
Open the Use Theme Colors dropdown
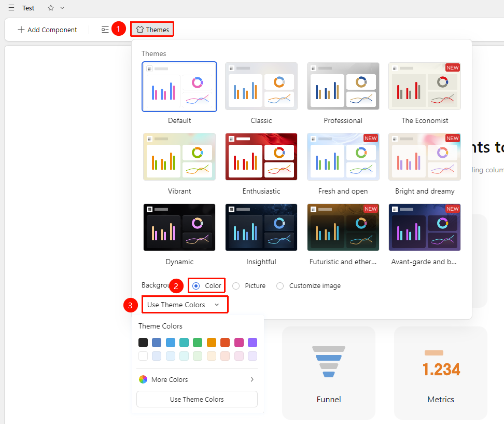coord(185,305)
